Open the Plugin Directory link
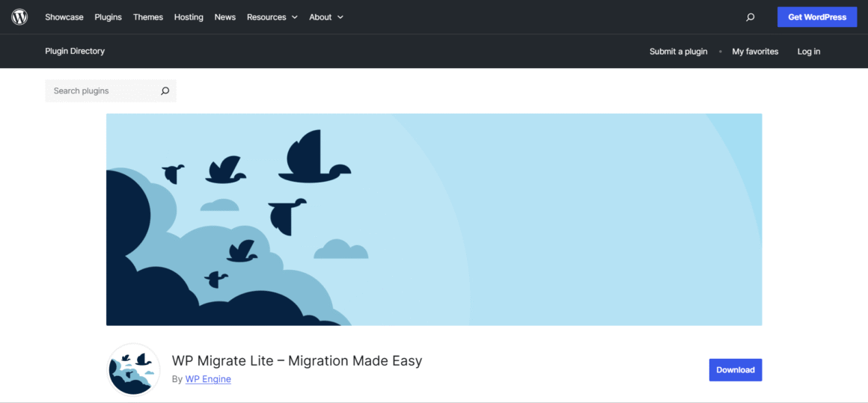The height and width of the screenshot is (403, 868). coord(75,51)
